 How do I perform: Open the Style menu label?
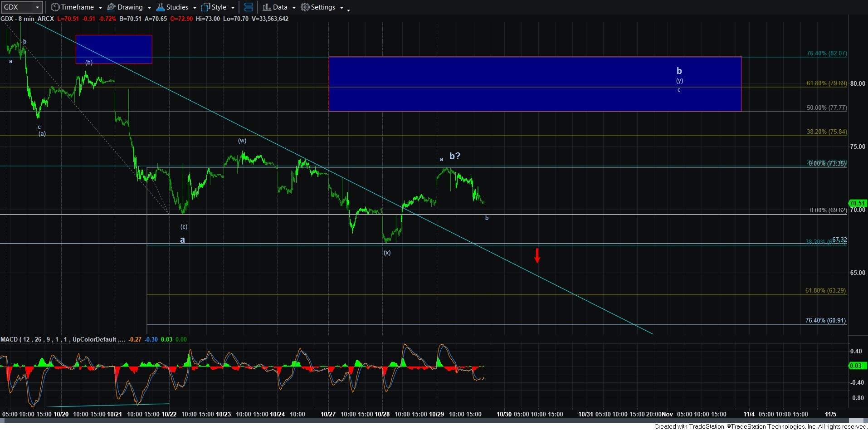[x=219, y=7]
